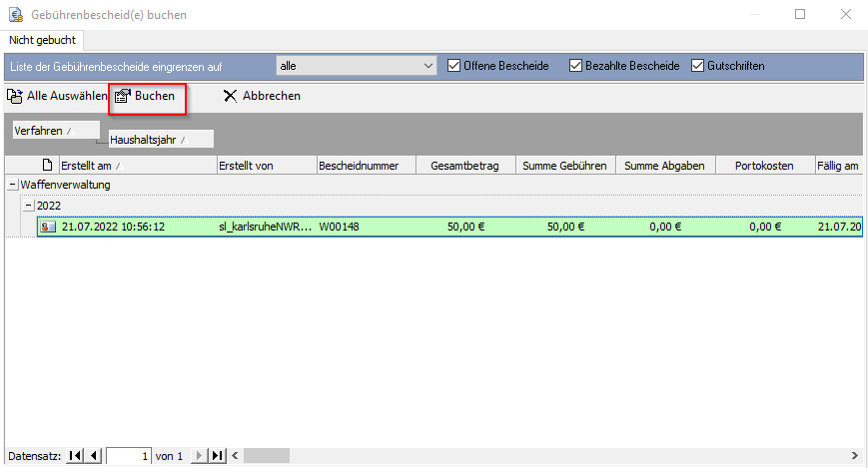Viewport: 868px width, 468px height.
Task: Click the Buchen toolbar icon
Action: coord(123,96)
